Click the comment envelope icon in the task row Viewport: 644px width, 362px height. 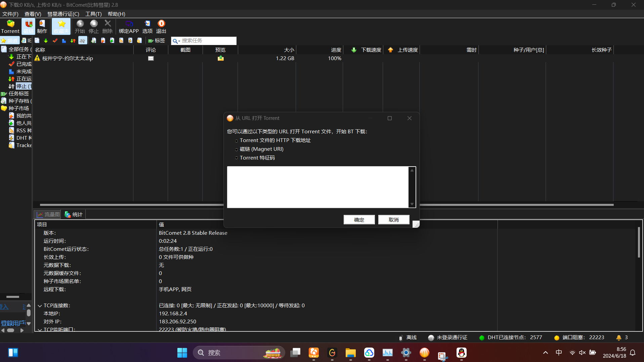(x=151, y=58)
